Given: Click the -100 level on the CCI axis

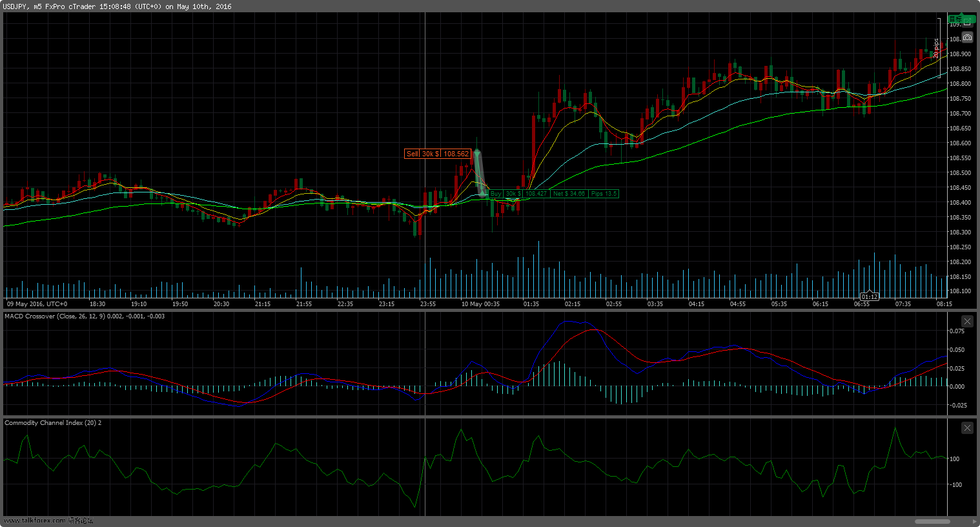Looking at the screenshot, I should pyautogui.click(x=954, y=485).
